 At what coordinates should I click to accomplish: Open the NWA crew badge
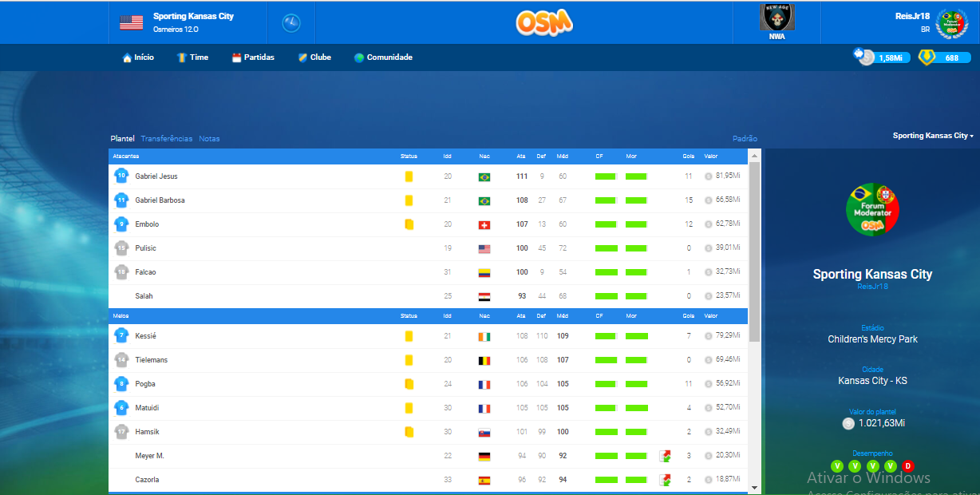click(x=776, y=21)
